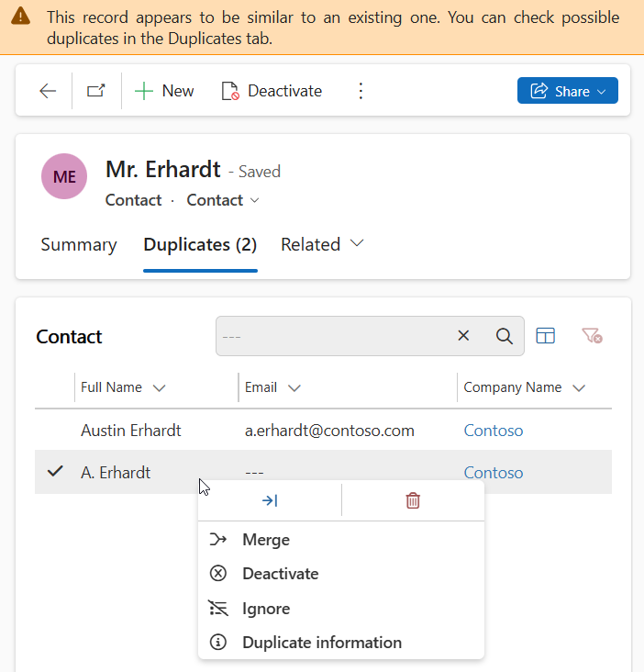Open the edit columns layout icon
The height and width of the screenshot is (672, 644).
[x=545, y=336]
